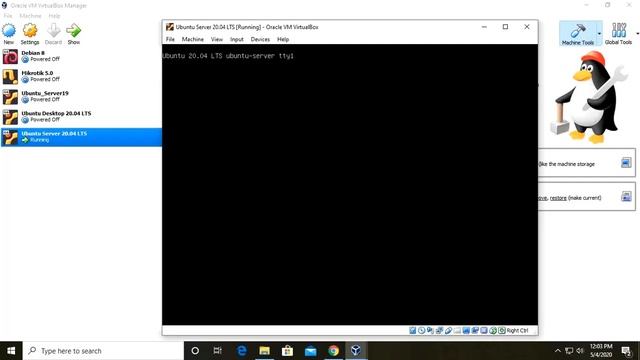Open Mail app from taskbar
Viewport: 640px width, 360px height.
click(x=311, y=351)
